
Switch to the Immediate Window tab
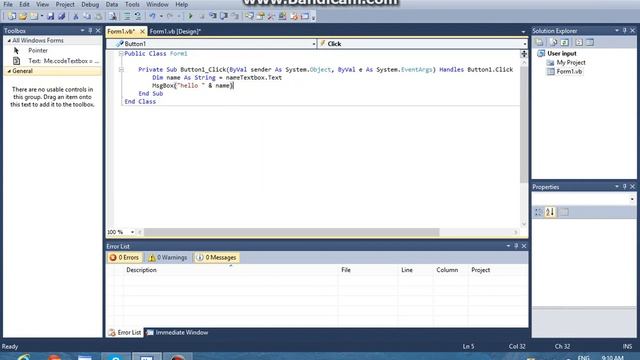click(x=178, y=333)
